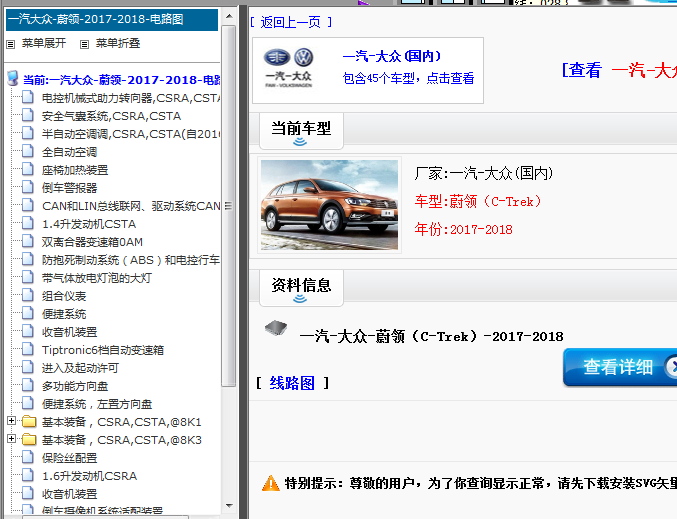Click document icon next to 安全气囊系统,CSRA,CSTA
677x519 pixels.
point(28,115)
